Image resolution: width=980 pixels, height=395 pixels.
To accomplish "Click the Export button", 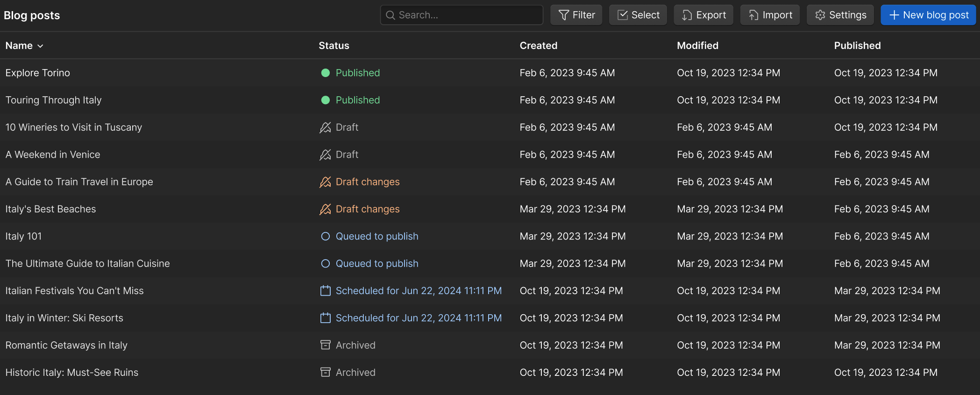I will tap(703, 15).
